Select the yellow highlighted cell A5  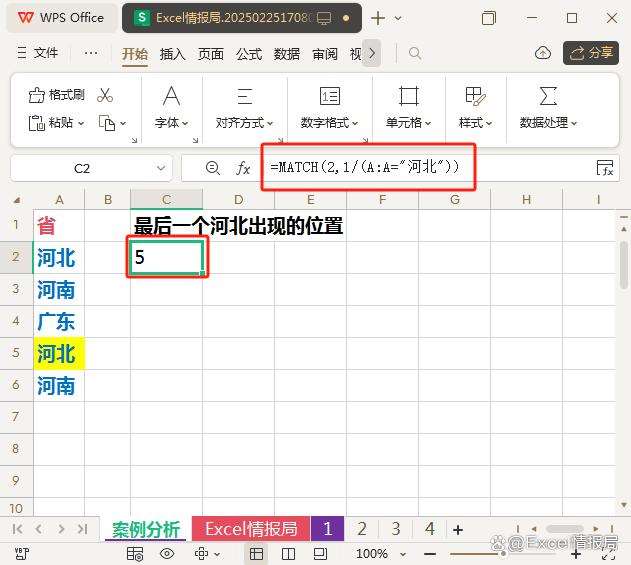point(57,353)
